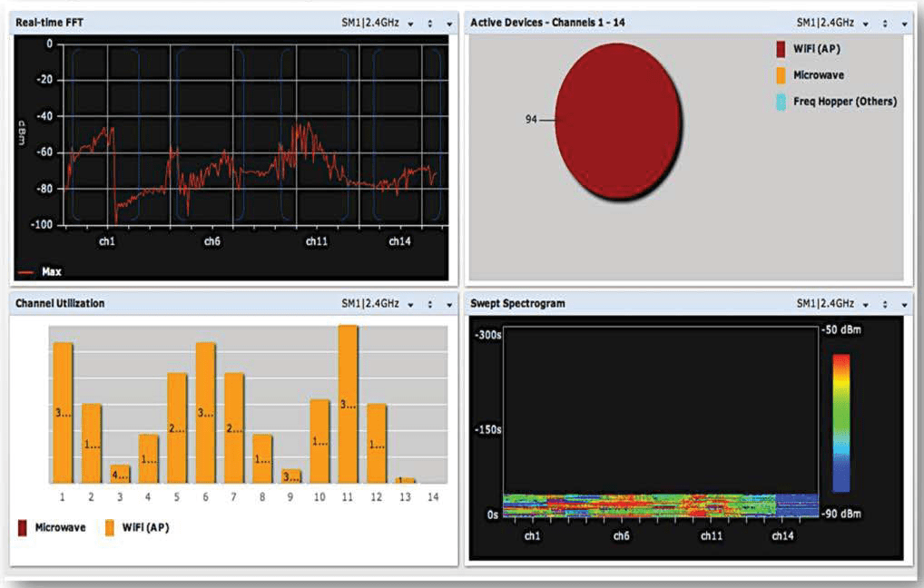Toggle the Microwave series in Channel Utilization legend

pyautogui.click(x=59, y=527)
